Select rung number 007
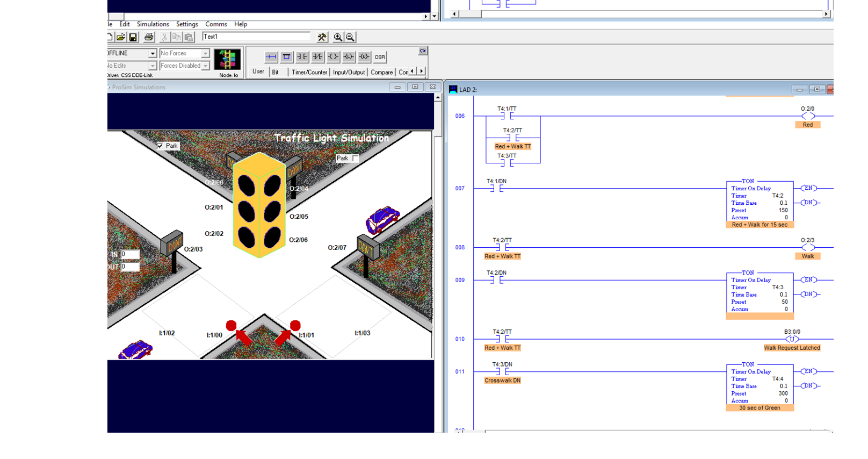The height and width of the screenshot is (459, 868). (x=460, y=189)
